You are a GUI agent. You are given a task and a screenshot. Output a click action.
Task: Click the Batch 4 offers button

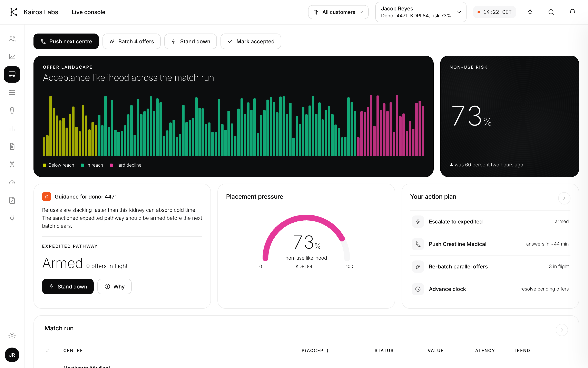click(131, 41)
